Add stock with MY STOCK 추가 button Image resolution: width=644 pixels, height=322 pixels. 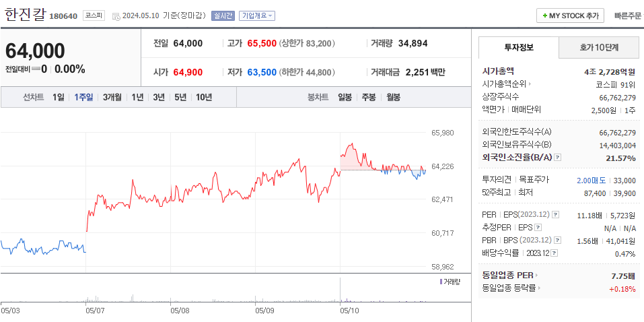tap(570, 15)
